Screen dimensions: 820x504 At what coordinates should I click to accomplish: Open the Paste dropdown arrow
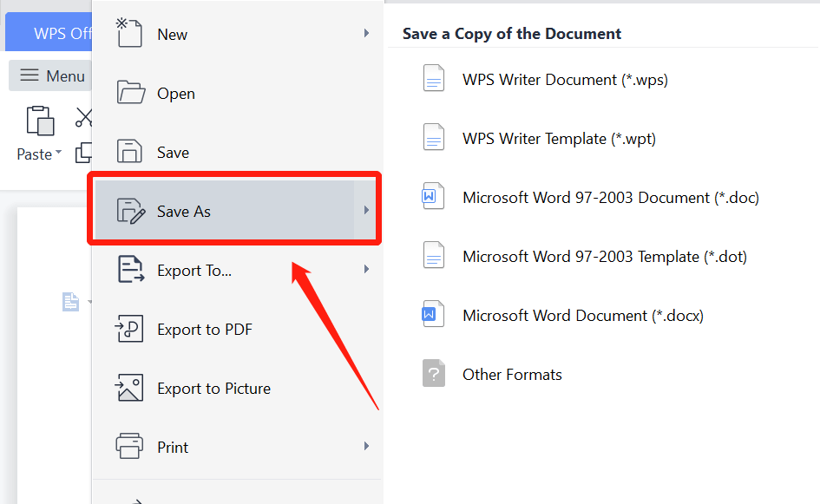point(59,153)
